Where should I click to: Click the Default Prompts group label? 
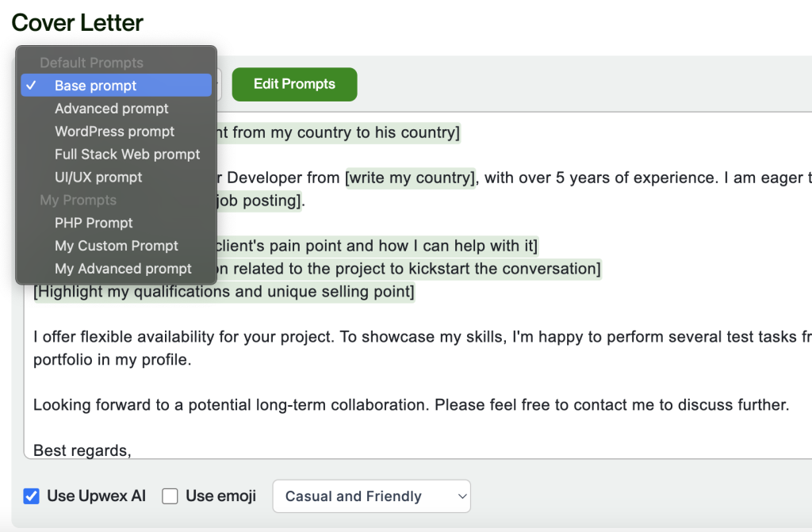(91, 63)
